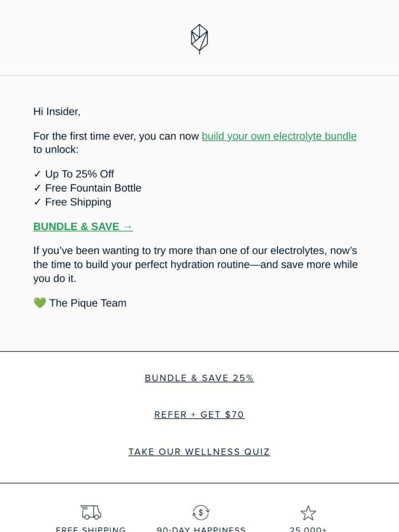Click the 90-DAY HAPPINESS footer label

(x=201, y=529)
